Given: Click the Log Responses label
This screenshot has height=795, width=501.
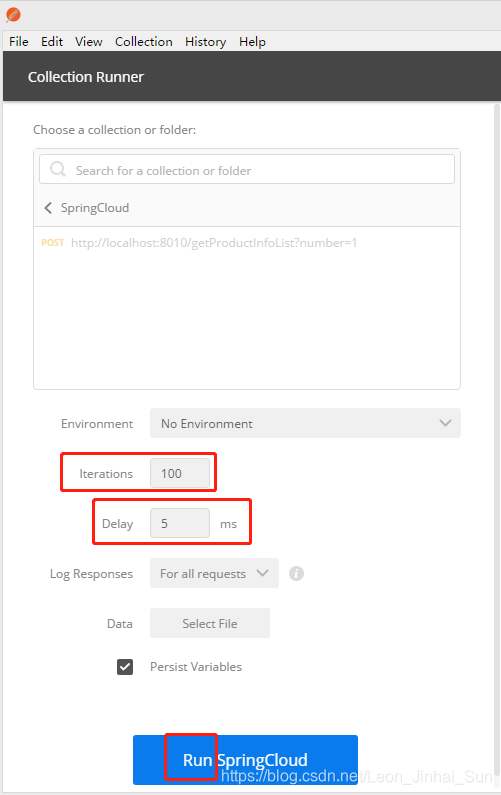Looking at the screenshot, I should 91,573.
